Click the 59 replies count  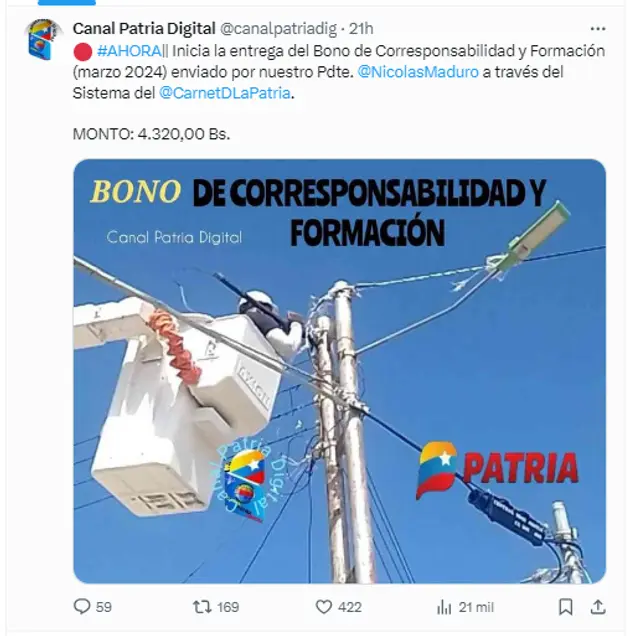tap(104, 607)
